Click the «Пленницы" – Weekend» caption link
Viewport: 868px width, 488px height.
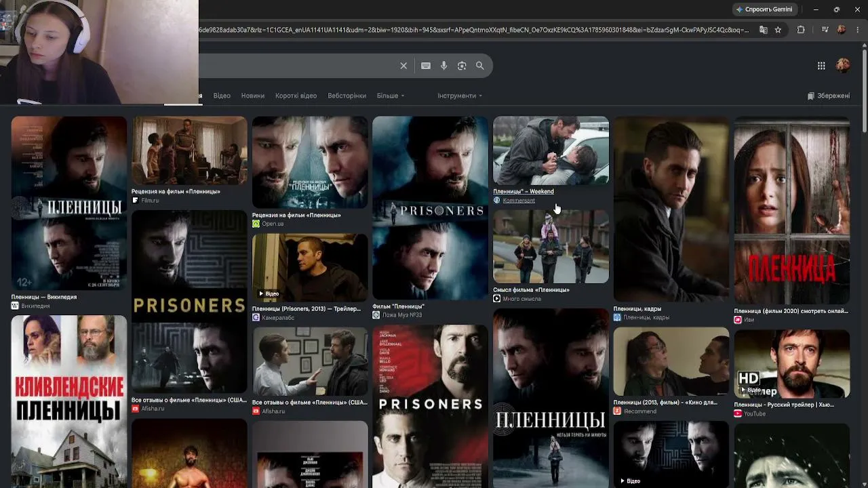pos(524,192)
